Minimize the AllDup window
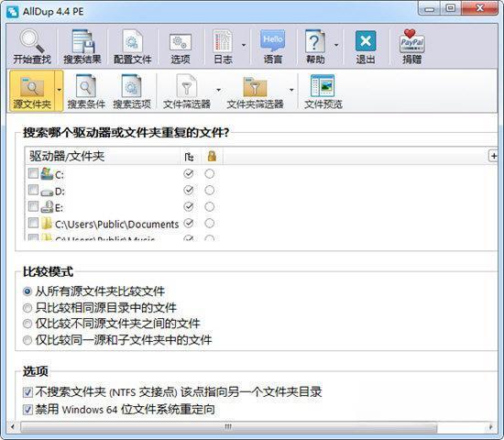 [x=430, y=9]
